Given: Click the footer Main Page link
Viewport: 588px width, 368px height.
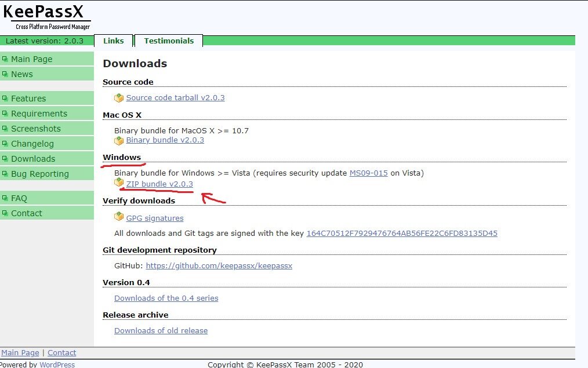Looking at the screenshot, I should [x=20, y=352].
